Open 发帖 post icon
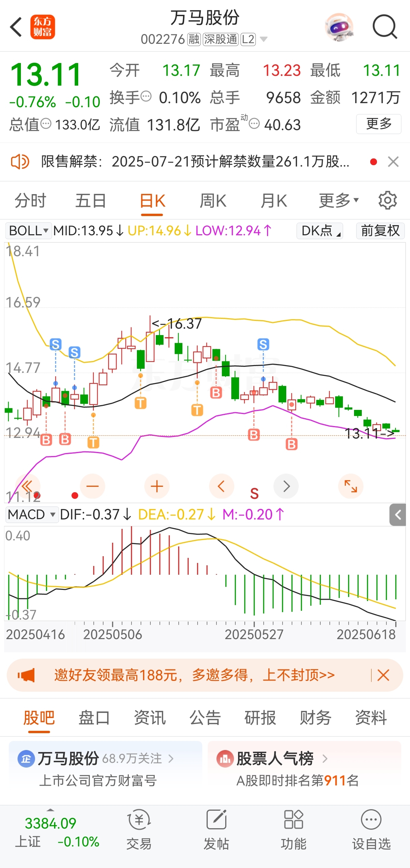Screen dimensions: 410x868 (x=216, y=830)
